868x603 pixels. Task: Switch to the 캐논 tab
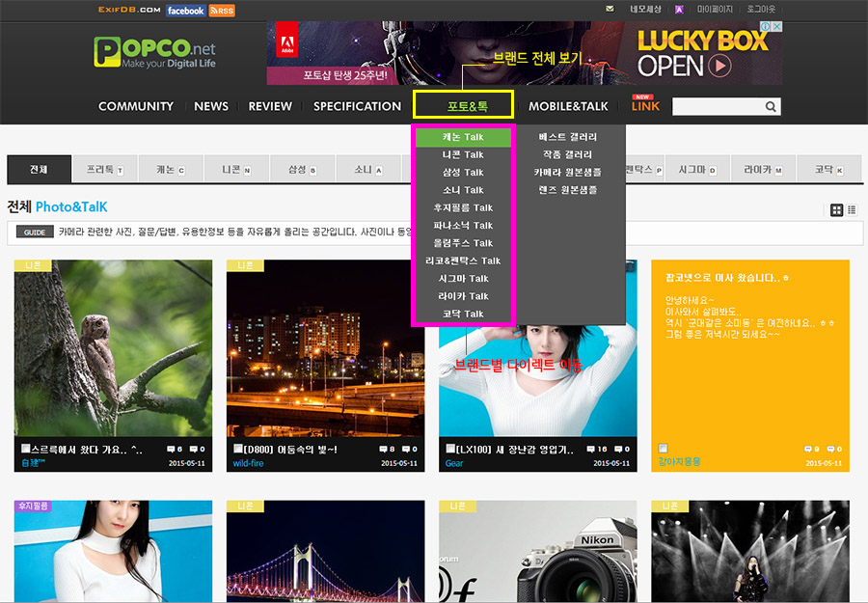(x=171, y=170)
